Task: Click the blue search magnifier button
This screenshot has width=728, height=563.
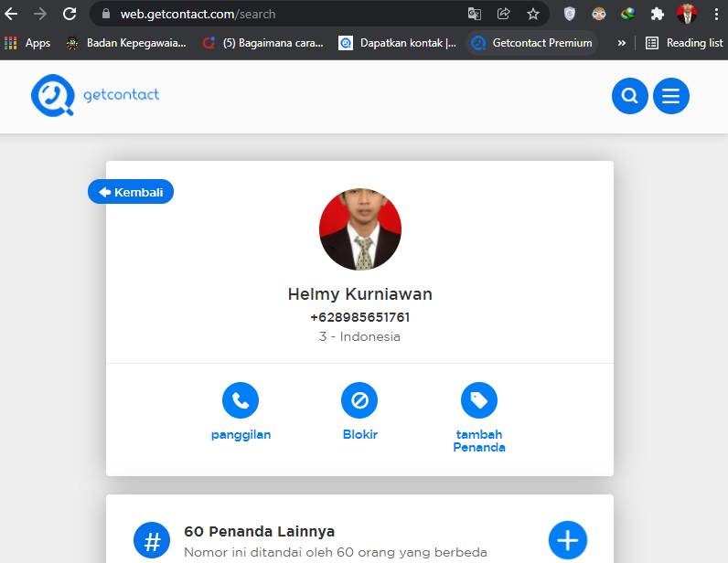Action: [629, 96]
